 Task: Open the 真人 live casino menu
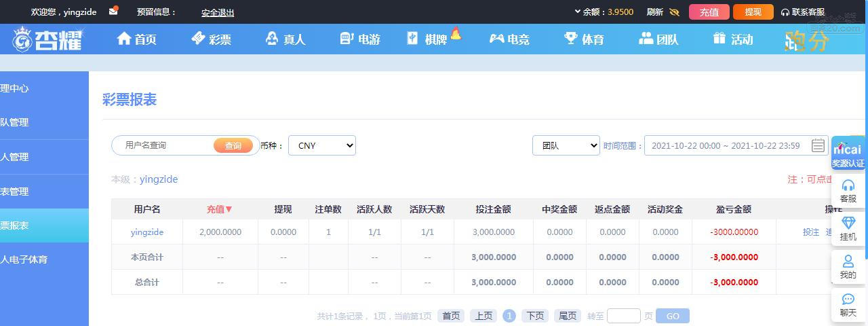pos(285,39)
